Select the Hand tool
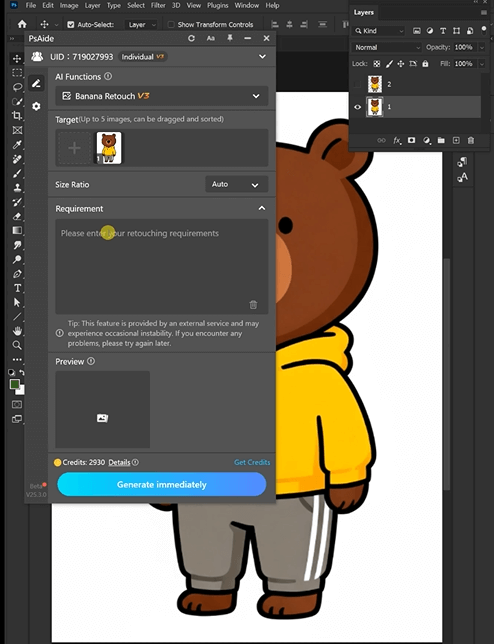 coord(17,331)
